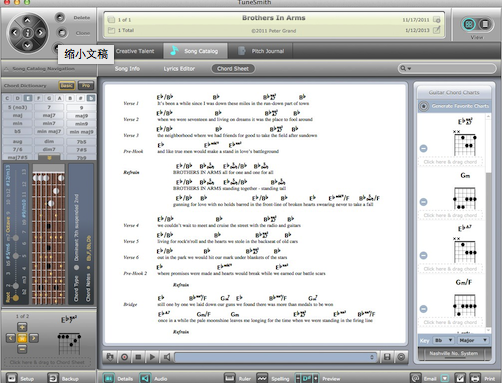Click the Clone song round button
Image resolution: width=502 pixels, height=383 pixels.
[x=62, y=33]
